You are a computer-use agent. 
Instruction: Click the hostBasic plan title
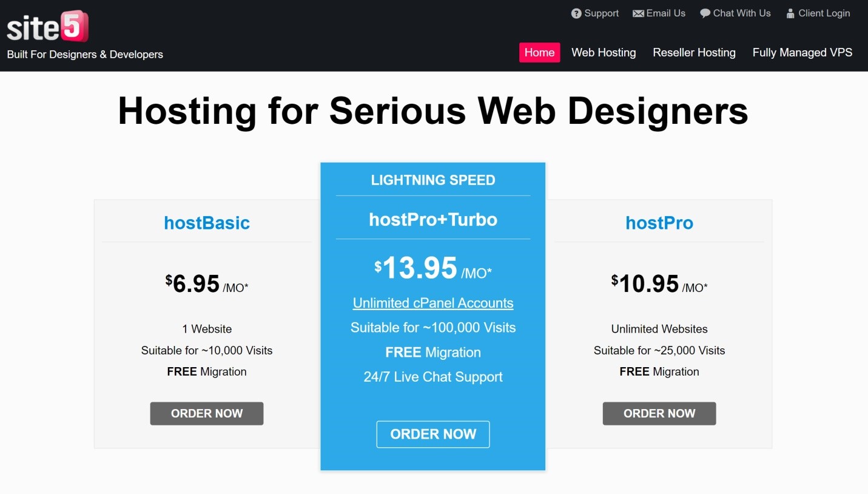point(207,223)
